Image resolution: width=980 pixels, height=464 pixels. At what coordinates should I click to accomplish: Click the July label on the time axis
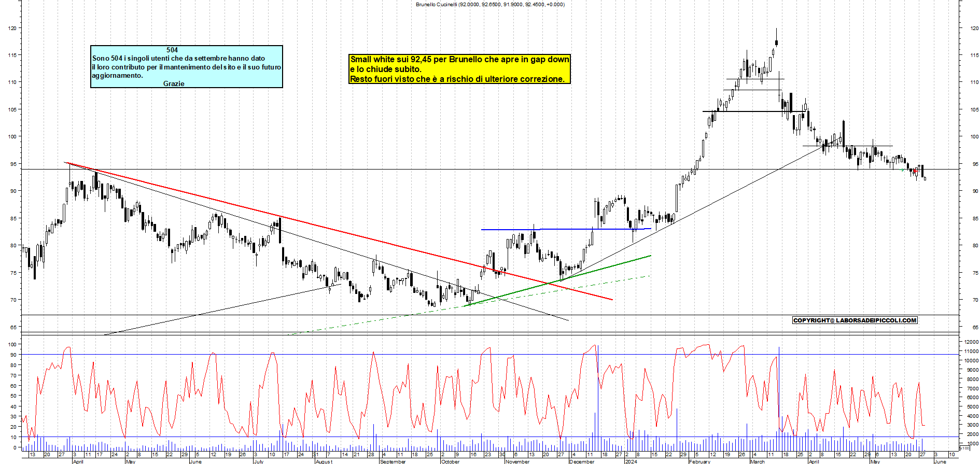coord(258,461)
